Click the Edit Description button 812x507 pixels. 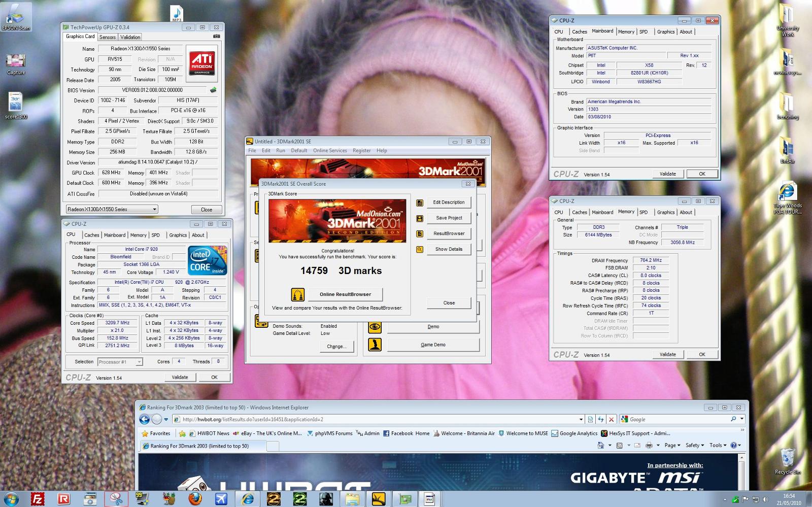(x=449, y=202)
